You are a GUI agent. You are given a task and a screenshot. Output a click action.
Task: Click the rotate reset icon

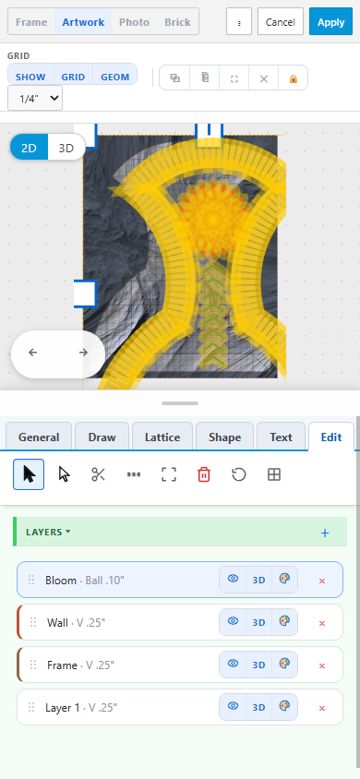tap(239, 474)
